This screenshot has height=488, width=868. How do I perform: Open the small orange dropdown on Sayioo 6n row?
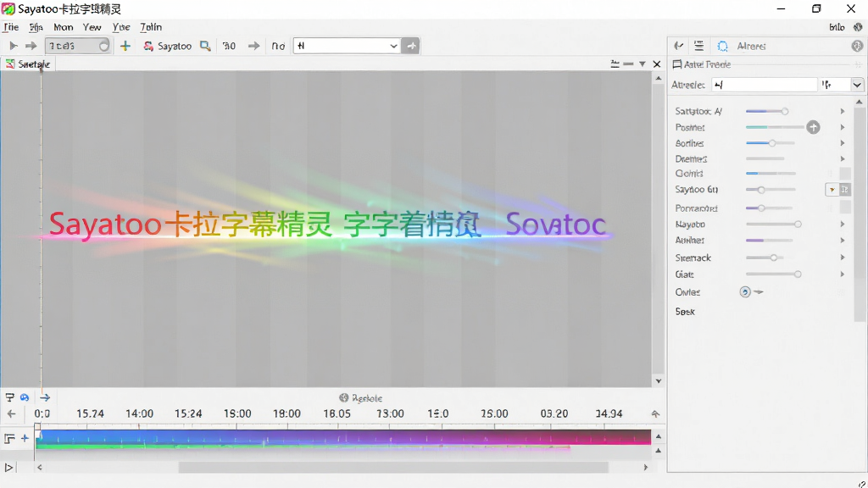pyautogui.click(x=832, y=190)
